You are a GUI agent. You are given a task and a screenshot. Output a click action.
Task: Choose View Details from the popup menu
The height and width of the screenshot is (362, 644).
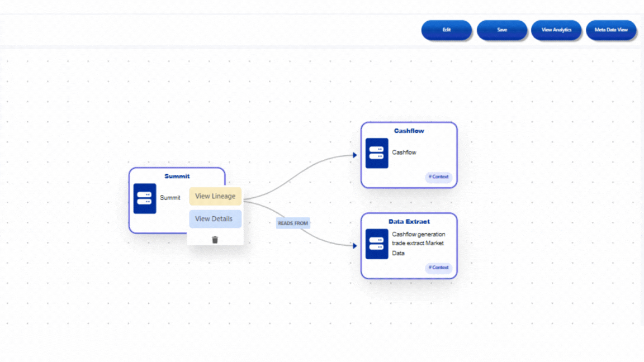[215, 219]
